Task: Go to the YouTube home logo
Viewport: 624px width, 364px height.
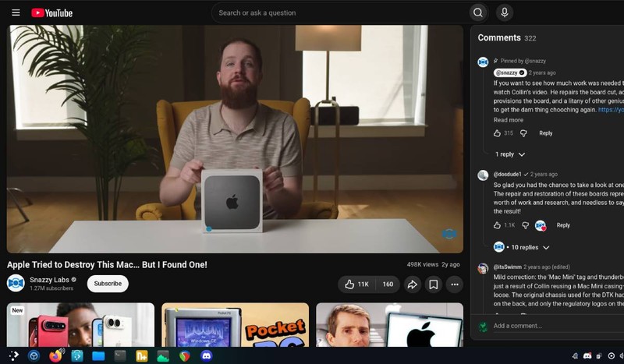Action: (x=52, y=13)
